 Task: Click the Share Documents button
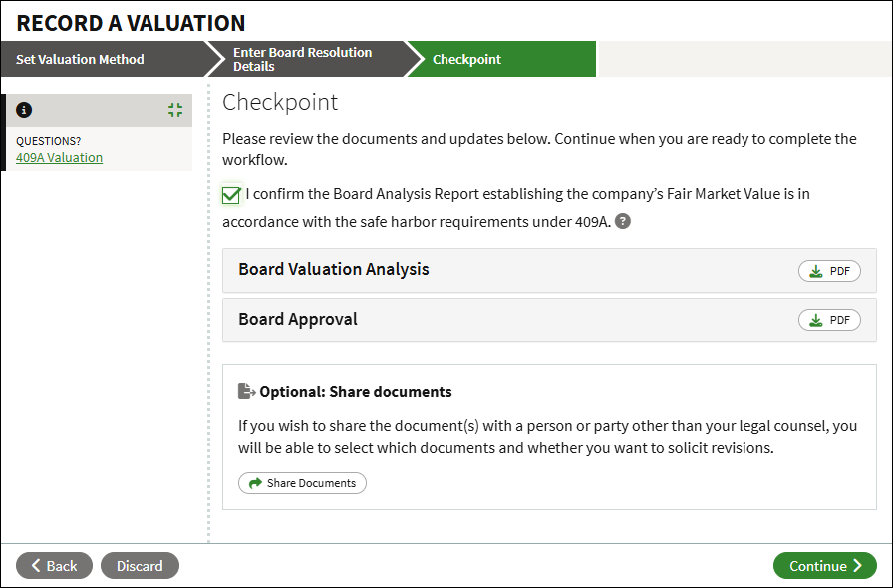pos(302,483)
